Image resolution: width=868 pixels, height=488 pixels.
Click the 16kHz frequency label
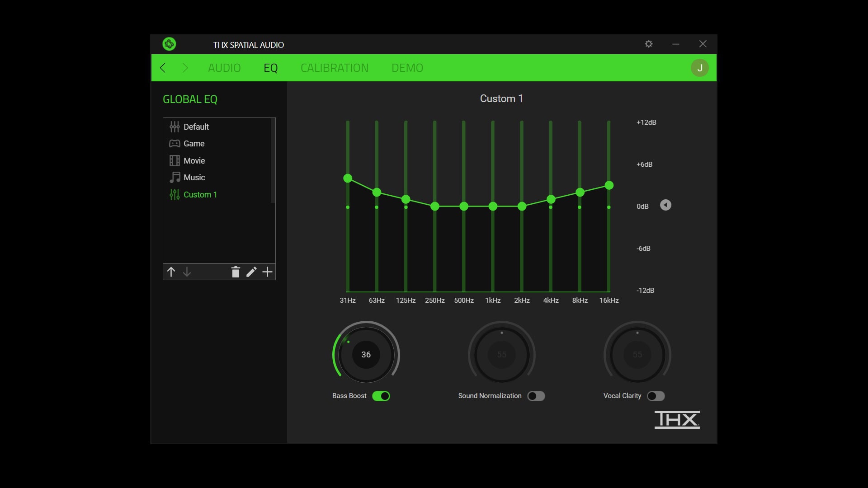609,300
